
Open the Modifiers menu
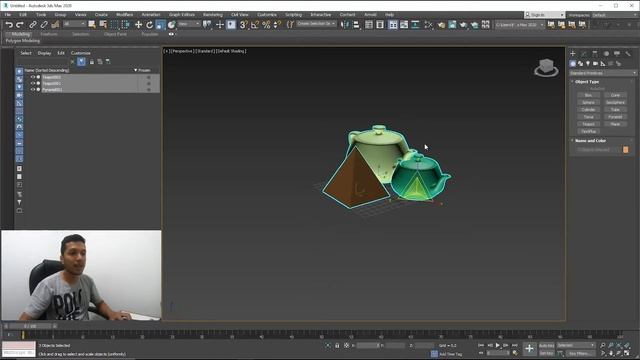124,15
